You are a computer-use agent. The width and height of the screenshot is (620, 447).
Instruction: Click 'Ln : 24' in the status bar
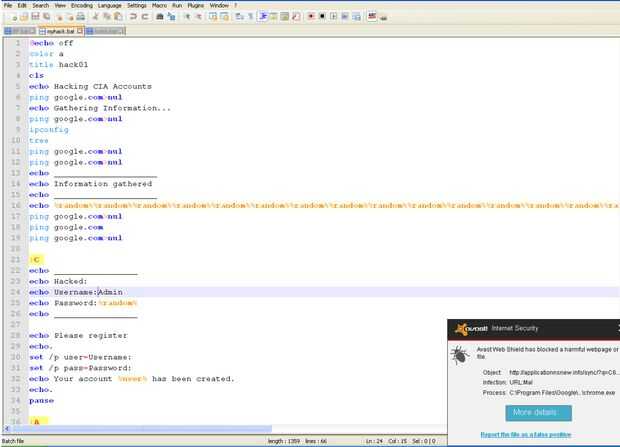point(374,441)
